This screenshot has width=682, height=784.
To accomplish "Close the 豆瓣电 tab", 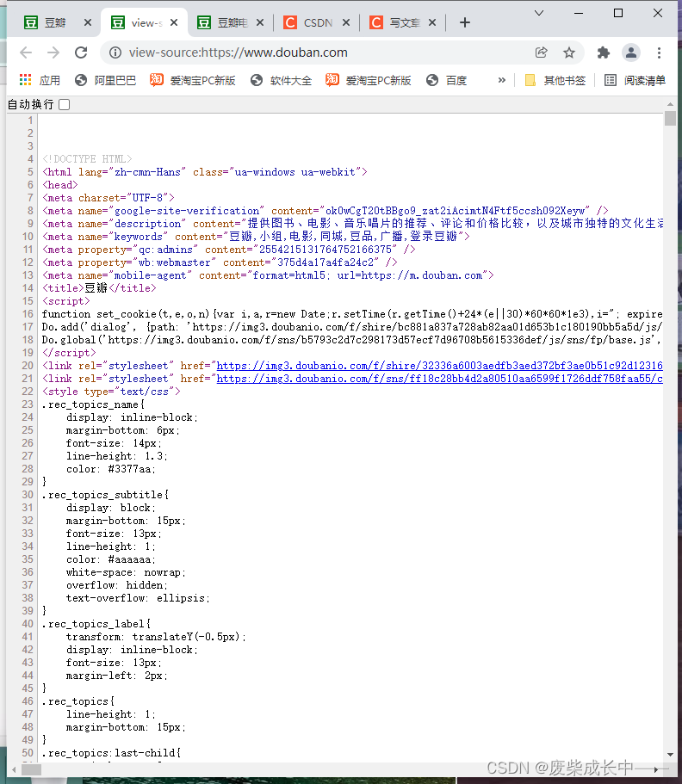I will point(260,22).
